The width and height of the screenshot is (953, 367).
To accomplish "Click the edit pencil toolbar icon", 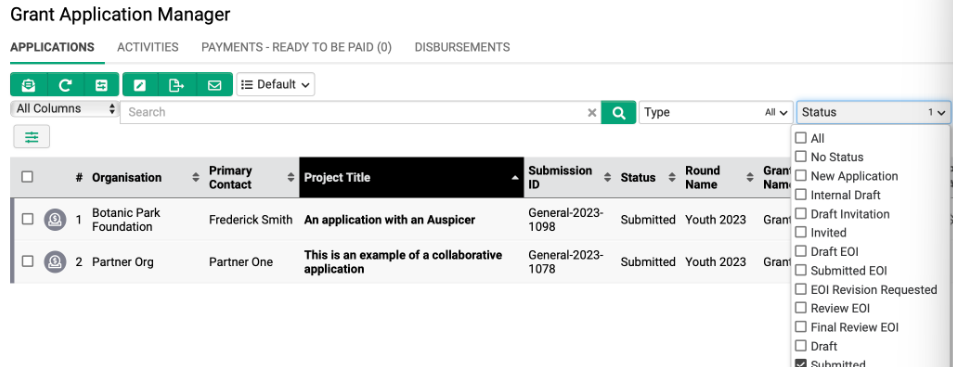I will [140, 84].
